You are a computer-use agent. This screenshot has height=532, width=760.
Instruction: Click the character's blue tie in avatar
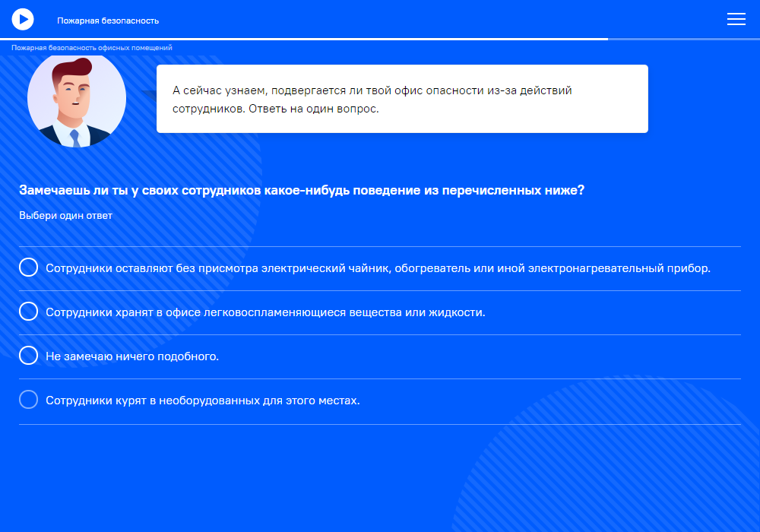74,138
